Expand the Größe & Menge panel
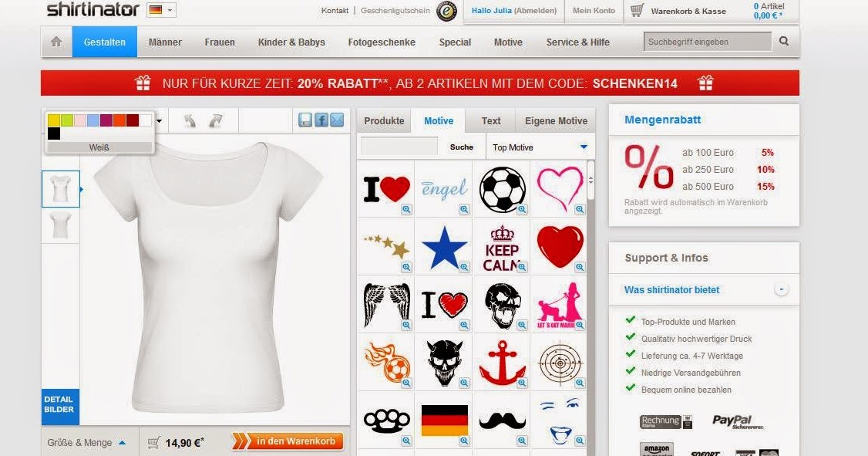This screenshot has width=868, height=456. 86,443
